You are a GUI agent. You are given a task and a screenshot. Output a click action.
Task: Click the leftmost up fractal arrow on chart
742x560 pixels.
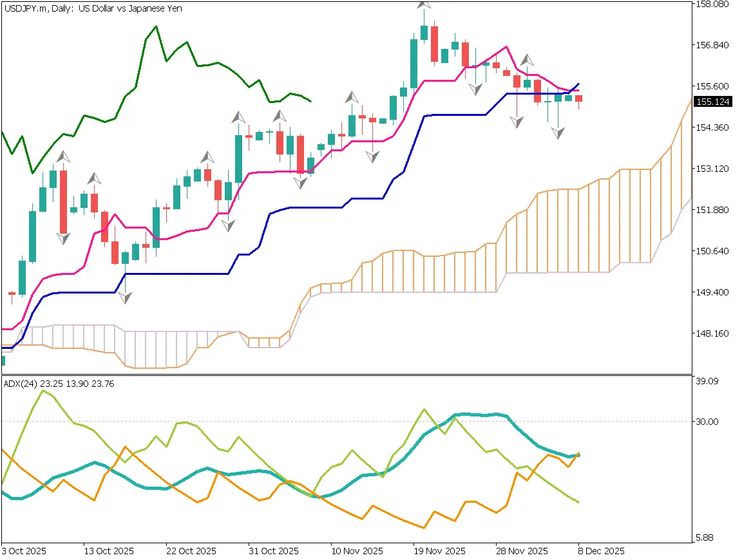point(63,156)
